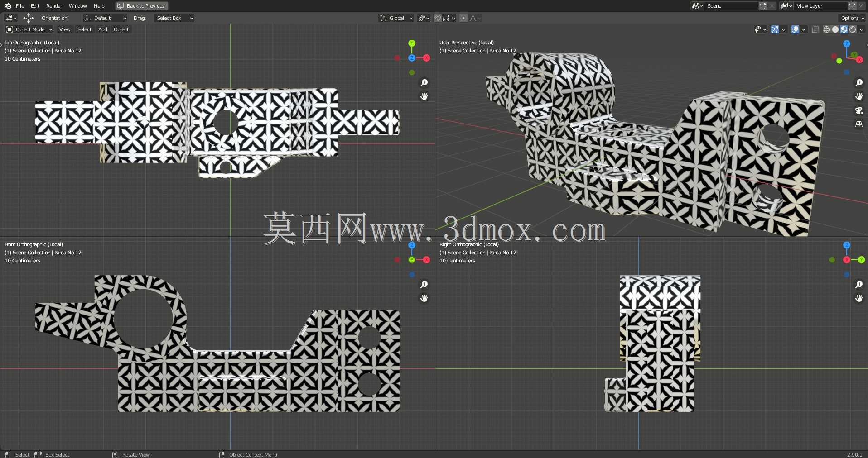868x458 pixels.
Task: Switch to solid shading
Action: pos(835,29)
